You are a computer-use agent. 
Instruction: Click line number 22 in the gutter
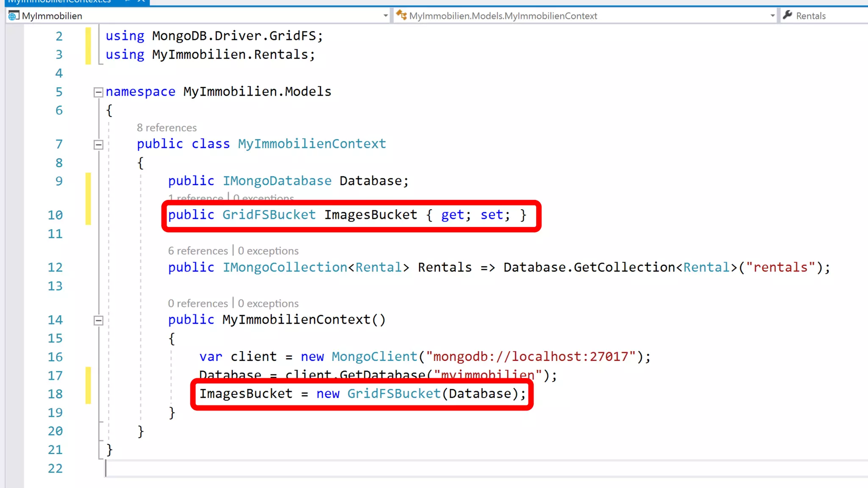pyautogui.click(x=55, y=468)
